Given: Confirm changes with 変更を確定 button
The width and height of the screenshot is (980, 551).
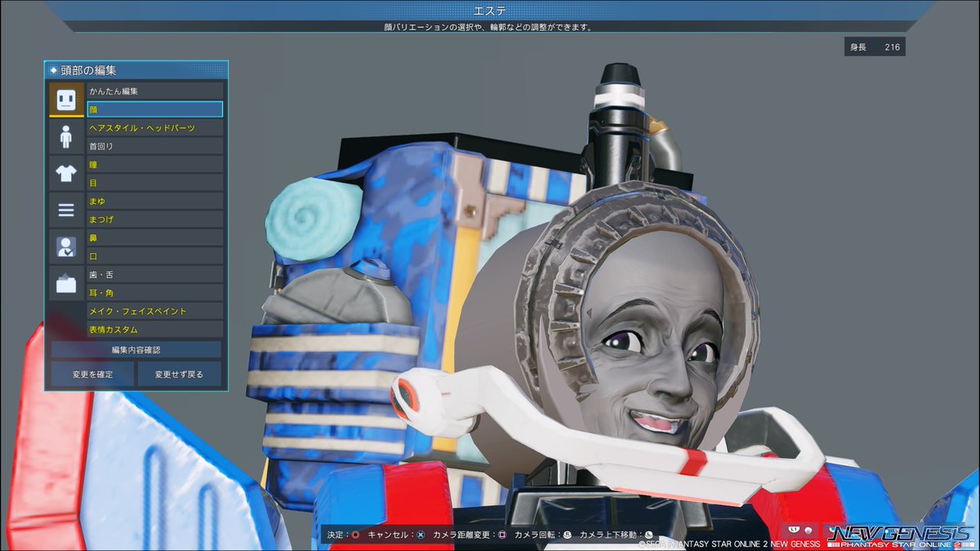Looking at the screenshot, I should point(91,374).
